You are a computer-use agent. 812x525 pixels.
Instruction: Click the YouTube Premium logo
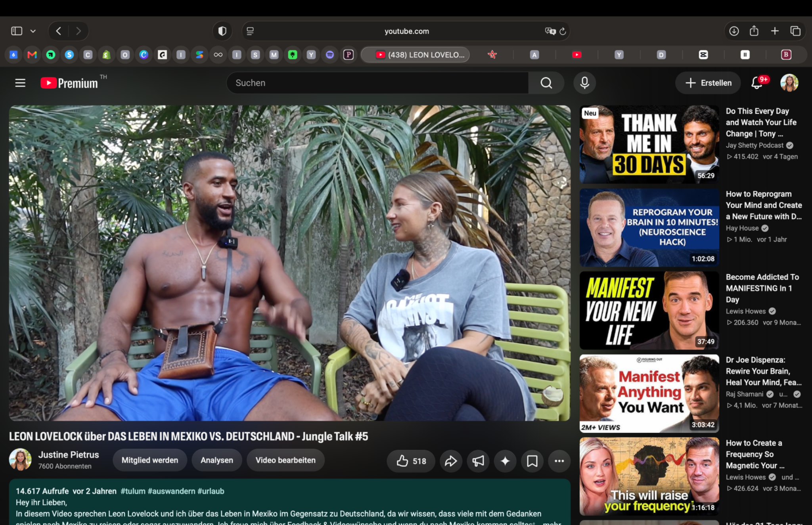pyautogui.click(x=69, y=83)
